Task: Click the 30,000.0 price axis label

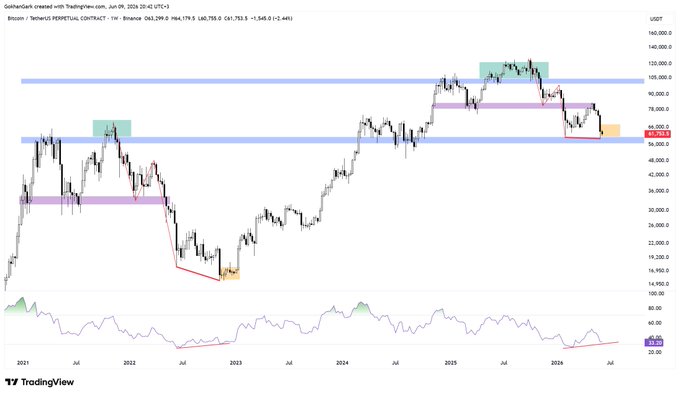Action: click(660, 210)
